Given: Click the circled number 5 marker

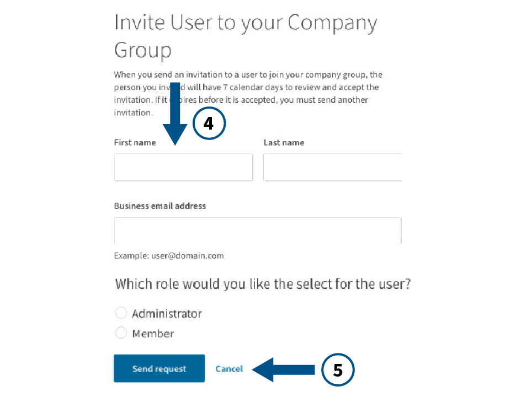Looking at the screenshot, I should click(x=338, y=371).
